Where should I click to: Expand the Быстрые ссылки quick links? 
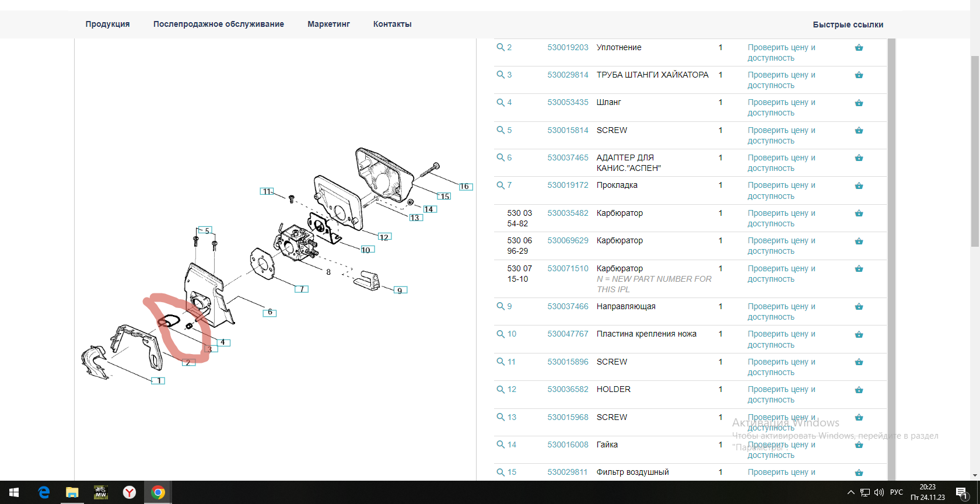point(848,24)
